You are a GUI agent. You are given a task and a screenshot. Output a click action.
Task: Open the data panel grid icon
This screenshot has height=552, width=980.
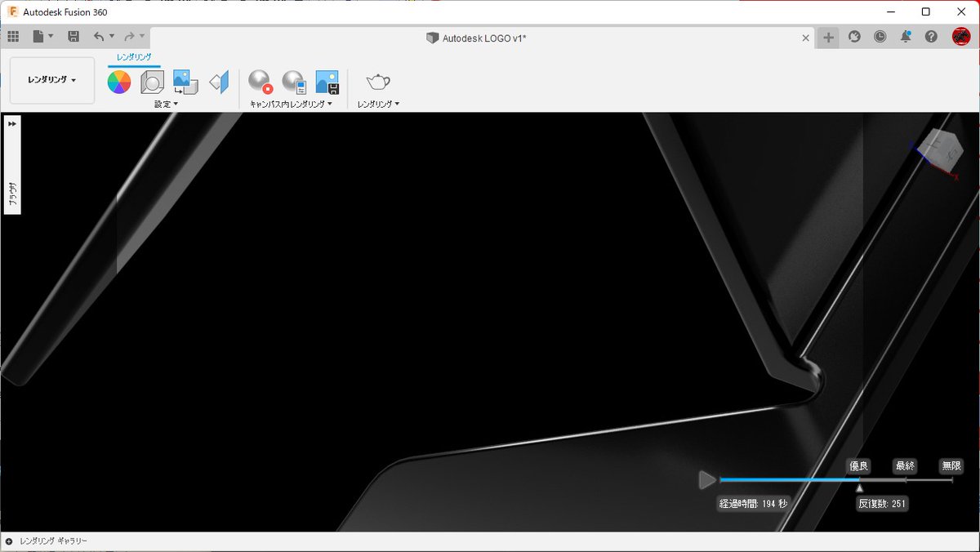13,36
